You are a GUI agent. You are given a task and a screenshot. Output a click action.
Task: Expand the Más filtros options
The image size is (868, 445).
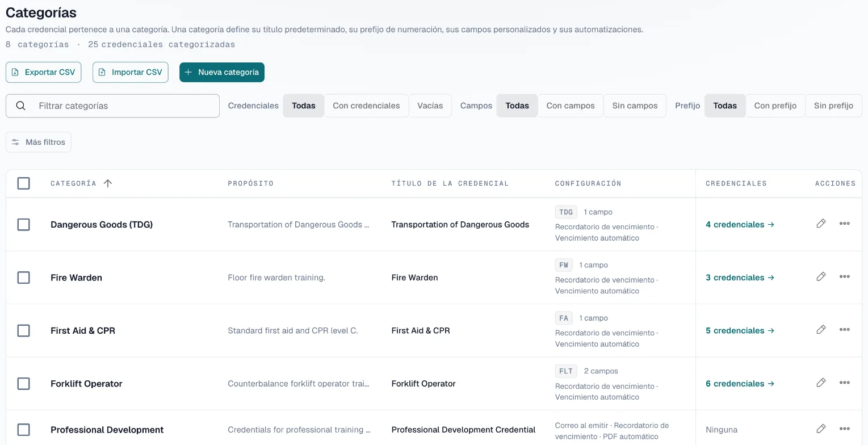[39, 142]
